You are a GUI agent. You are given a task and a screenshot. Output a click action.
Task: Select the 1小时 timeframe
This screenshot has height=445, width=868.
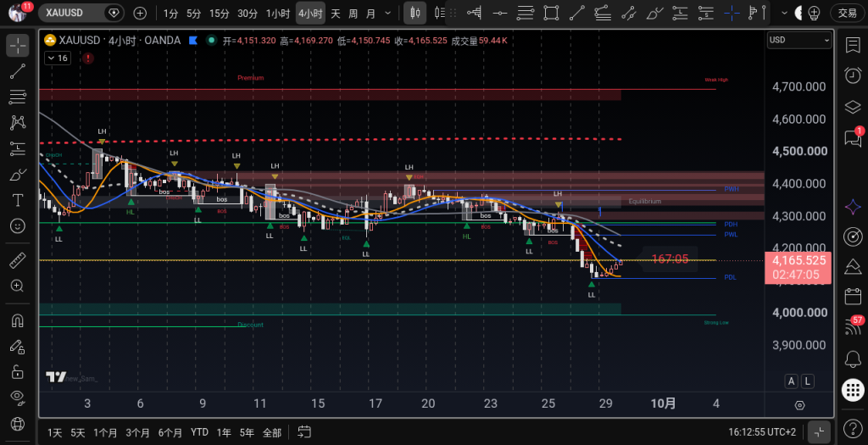pos(278,14)
